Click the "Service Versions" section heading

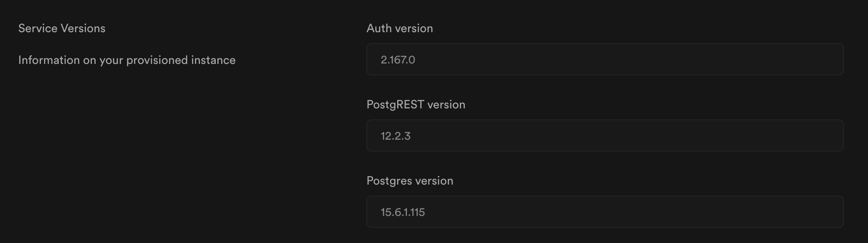[x=62, y=28]
